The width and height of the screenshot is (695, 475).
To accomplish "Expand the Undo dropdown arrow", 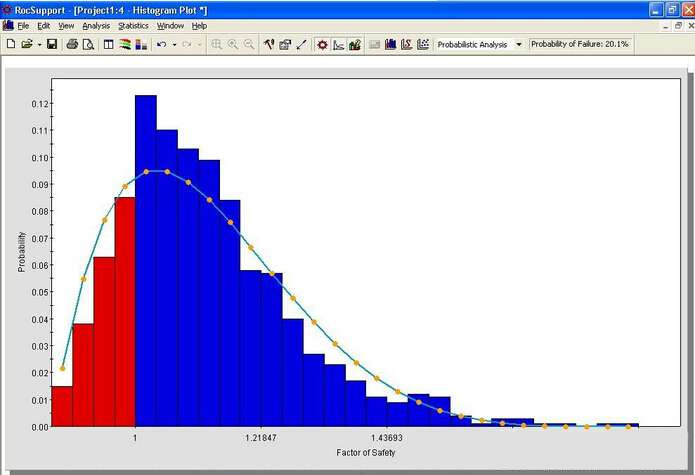I will coord(174,45).
